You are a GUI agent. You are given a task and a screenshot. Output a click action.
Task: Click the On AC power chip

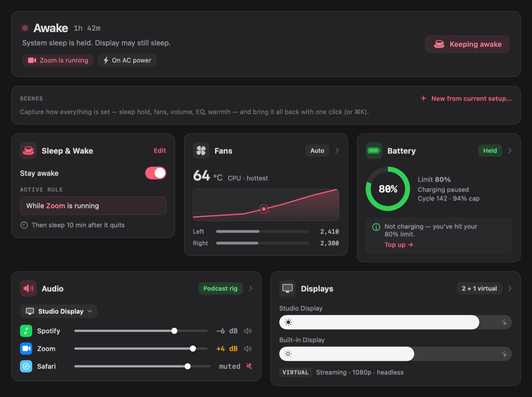pos(127,60)
